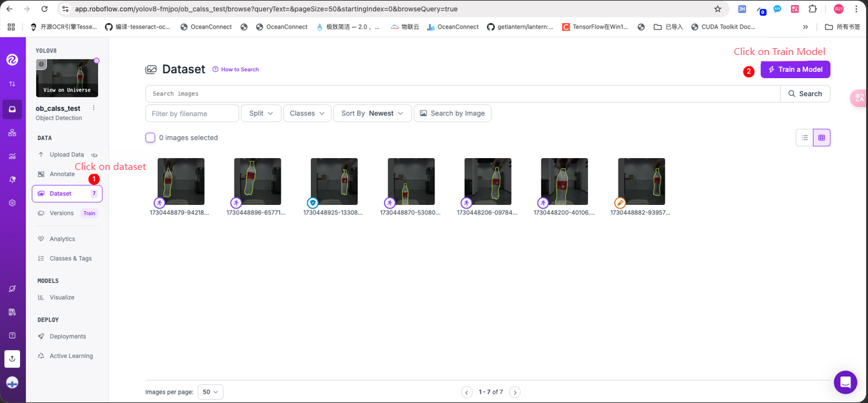This screenshot has width=868, height=403.
Task: Click the browser address bar URL
Action: pyautogui.click(x=266, y=9)
